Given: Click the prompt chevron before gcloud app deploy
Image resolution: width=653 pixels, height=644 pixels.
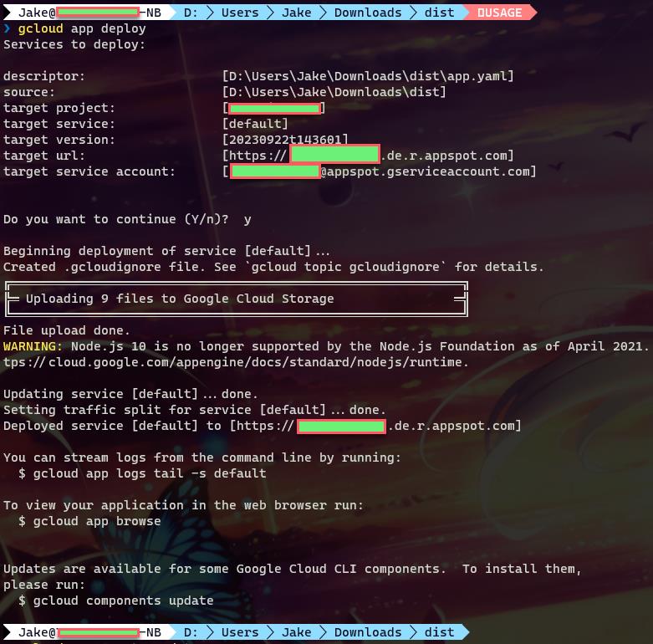Looking at the screenshot, I should pyautogui.click(x=8, y=28).
